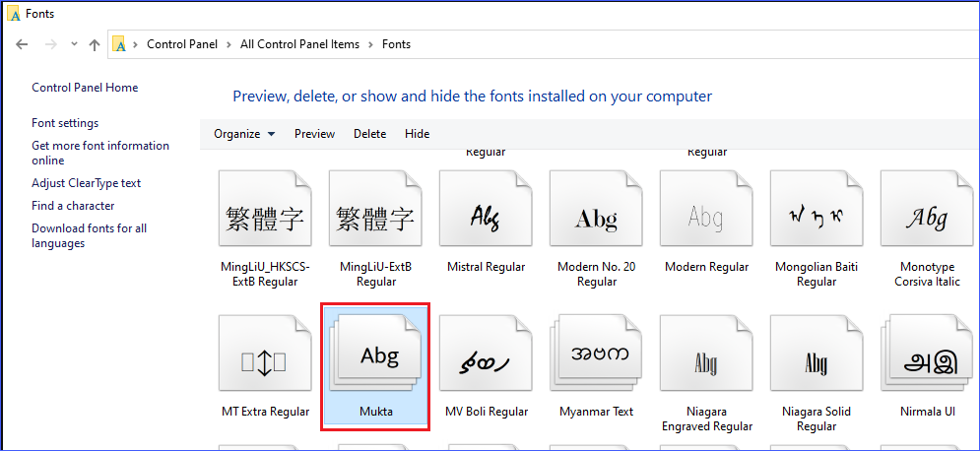980x451 pixels.
Task: Open the recent locations dropdown arrow
Action: pyautogui.click(x=75, y=44)
